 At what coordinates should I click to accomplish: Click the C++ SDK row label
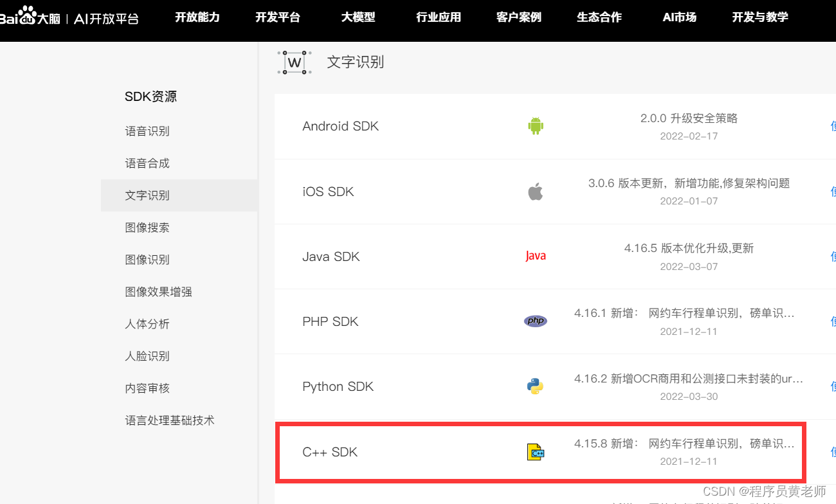coord(330,452)
